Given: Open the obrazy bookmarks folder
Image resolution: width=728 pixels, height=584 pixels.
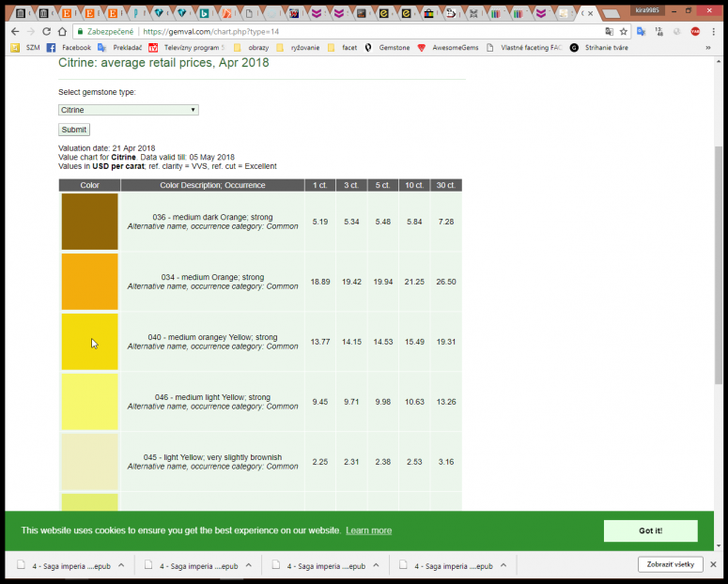Looking at the screenshot, I should tap(251, 47).
